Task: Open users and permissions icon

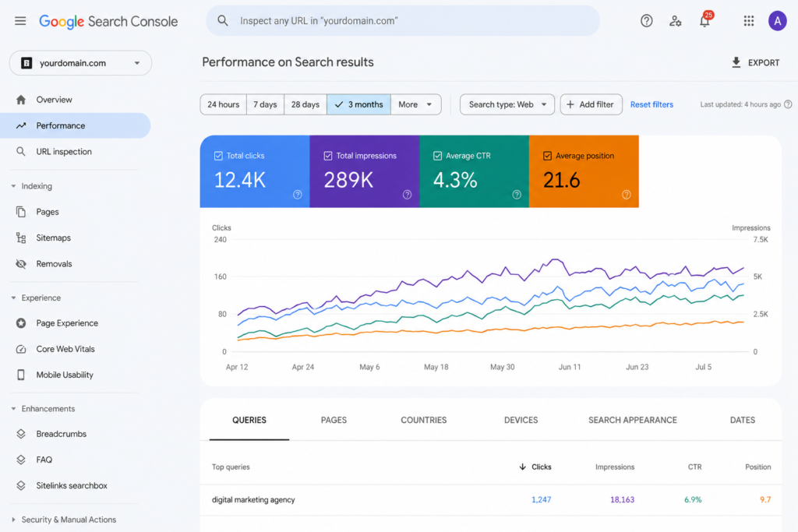Action: 676,21
